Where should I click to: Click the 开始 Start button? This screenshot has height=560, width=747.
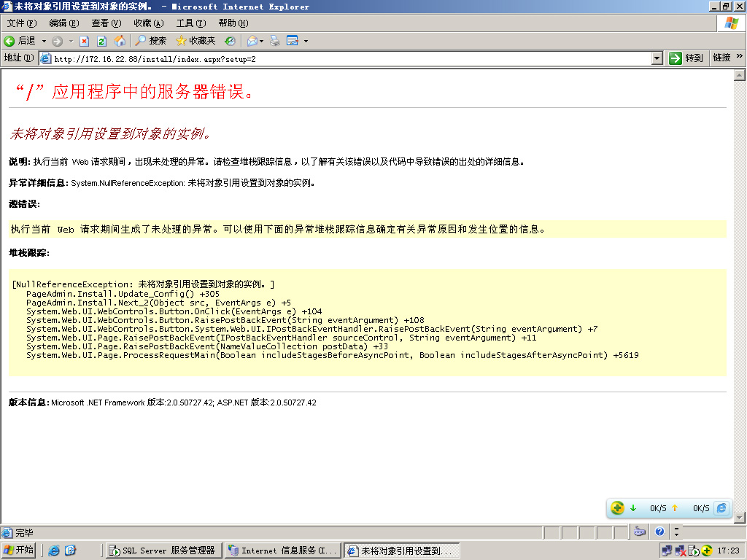pyautogui.click(x=19, y=551)
